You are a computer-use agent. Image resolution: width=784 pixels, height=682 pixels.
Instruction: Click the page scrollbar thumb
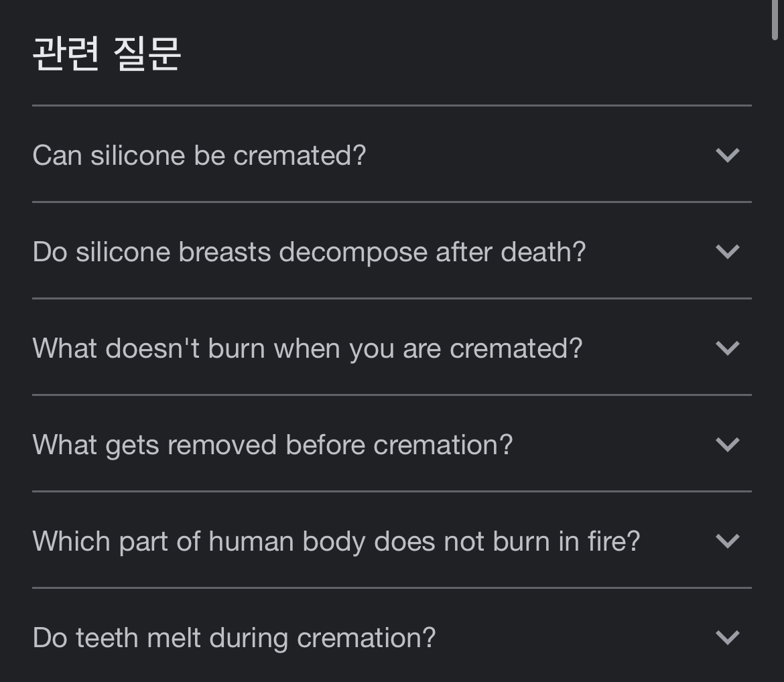[x=775, y=19]
